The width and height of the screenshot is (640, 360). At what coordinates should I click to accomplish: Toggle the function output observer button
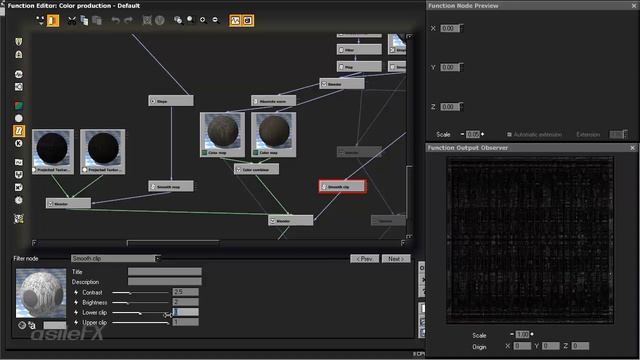pos(248,20)
